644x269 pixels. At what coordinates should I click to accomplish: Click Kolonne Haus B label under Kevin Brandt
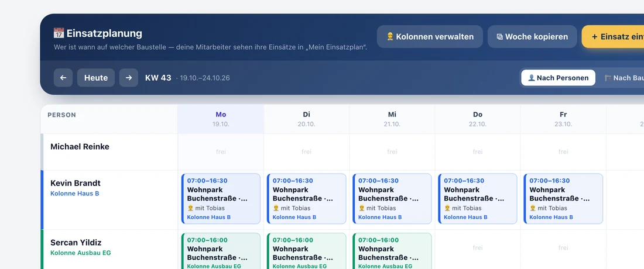[x=75, y=194]
